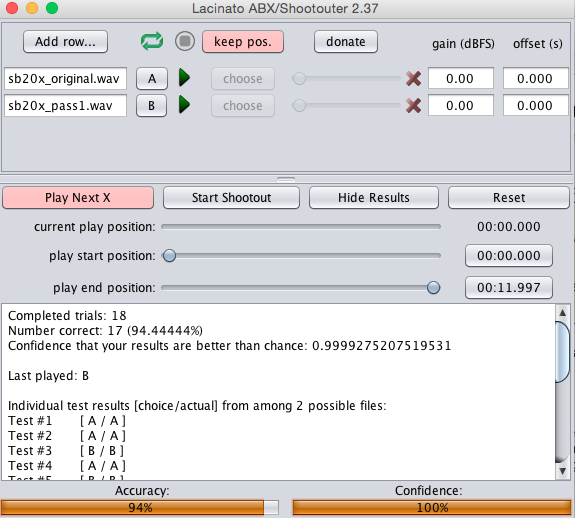Toggle the green loop playback icon
575x518 pixels.
tap(152, 41)
